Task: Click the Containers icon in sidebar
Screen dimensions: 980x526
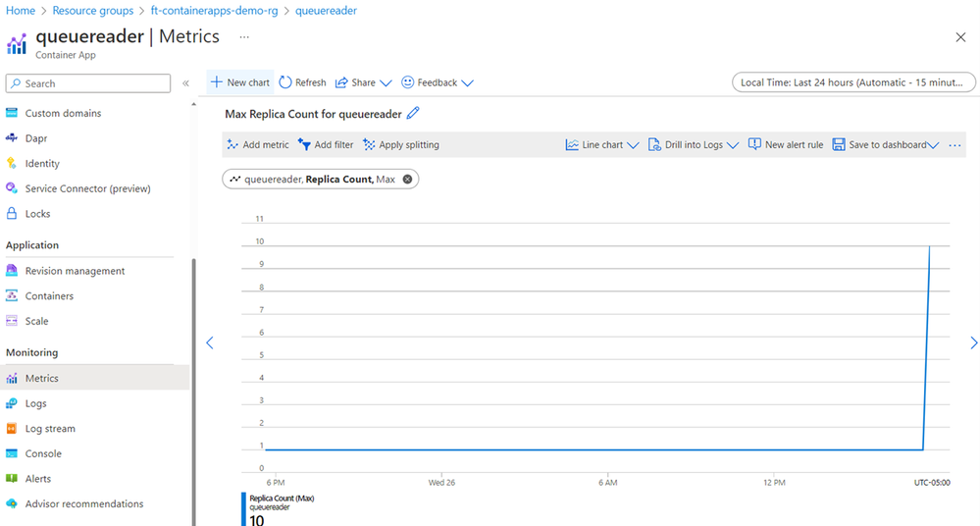Action: coord(11,295)
